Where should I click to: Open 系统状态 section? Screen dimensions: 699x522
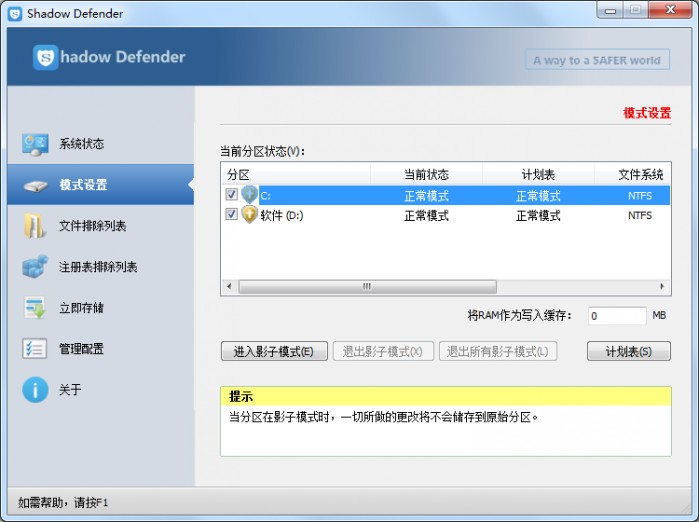point(100,144)
